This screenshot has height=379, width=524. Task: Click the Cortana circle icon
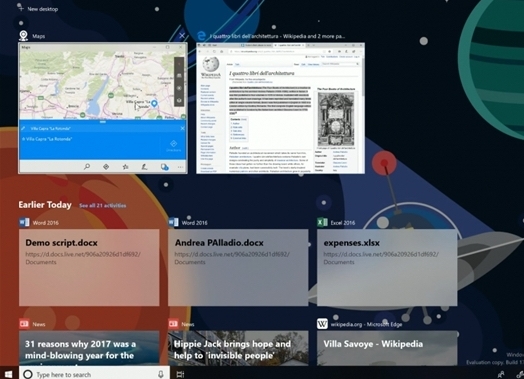(x=28, y=374)
